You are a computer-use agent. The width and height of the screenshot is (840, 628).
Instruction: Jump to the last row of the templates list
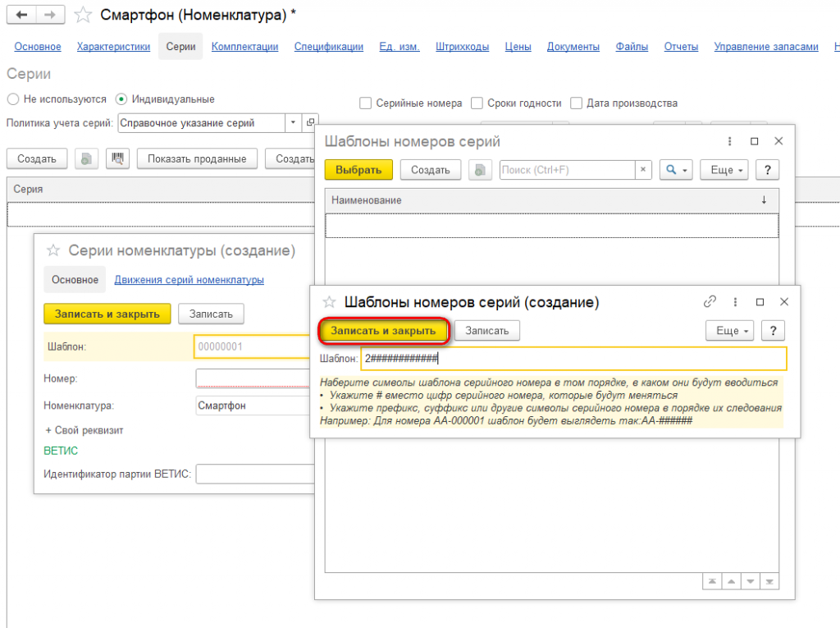tap(769, 581)
